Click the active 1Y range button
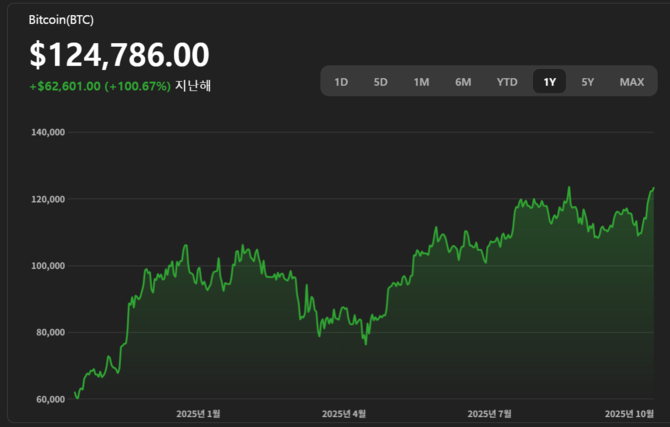The width and height of the screenshot is (670, 427). pyautogui.click(x=549, y=82)
